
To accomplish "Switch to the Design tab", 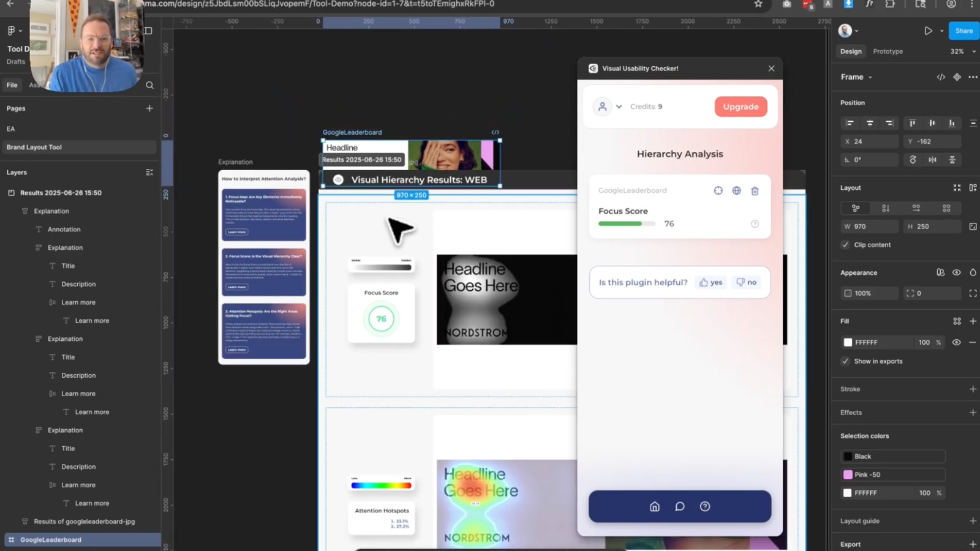I will [851, 51].
